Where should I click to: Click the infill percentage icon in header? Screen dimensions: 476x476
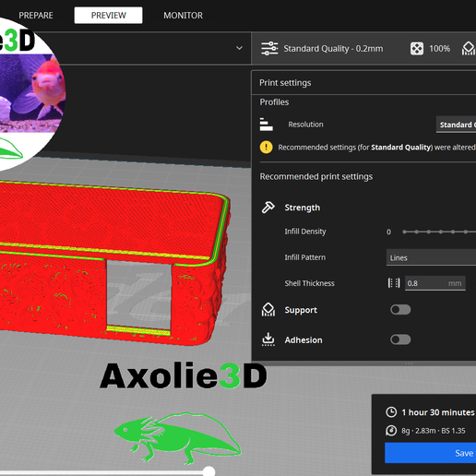pos(417,49)
